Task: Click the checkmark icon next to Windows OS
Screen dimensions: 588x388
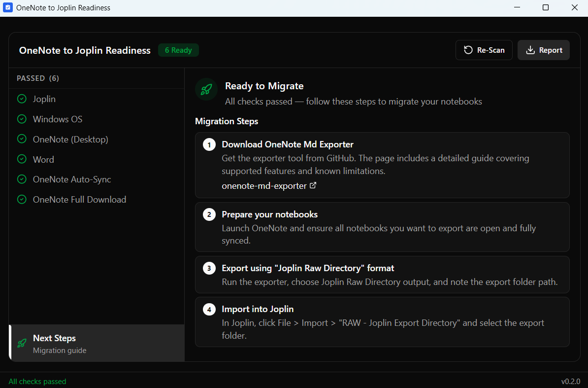Action: [22, 119]
